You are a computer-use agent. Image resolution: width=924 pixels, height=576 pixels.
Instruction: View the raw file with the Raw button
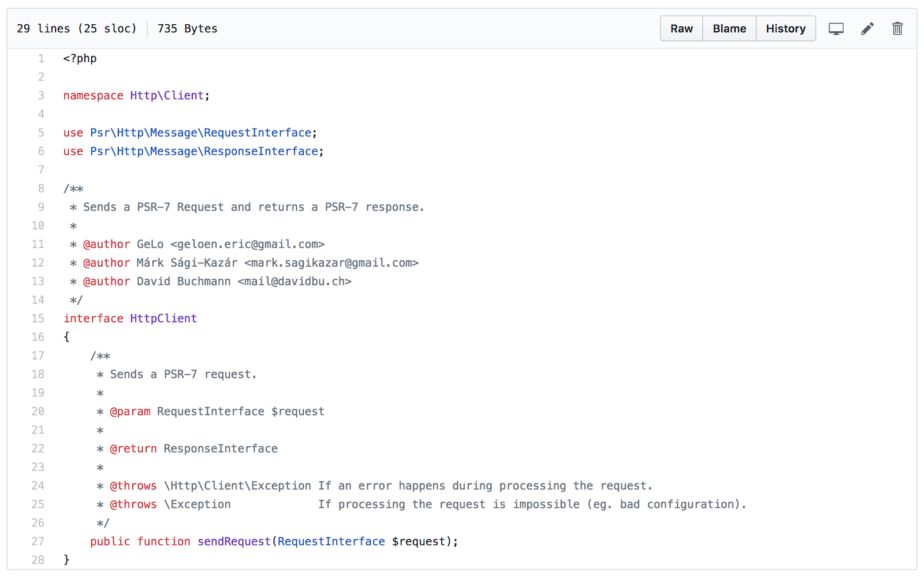[x=681, y=28]
